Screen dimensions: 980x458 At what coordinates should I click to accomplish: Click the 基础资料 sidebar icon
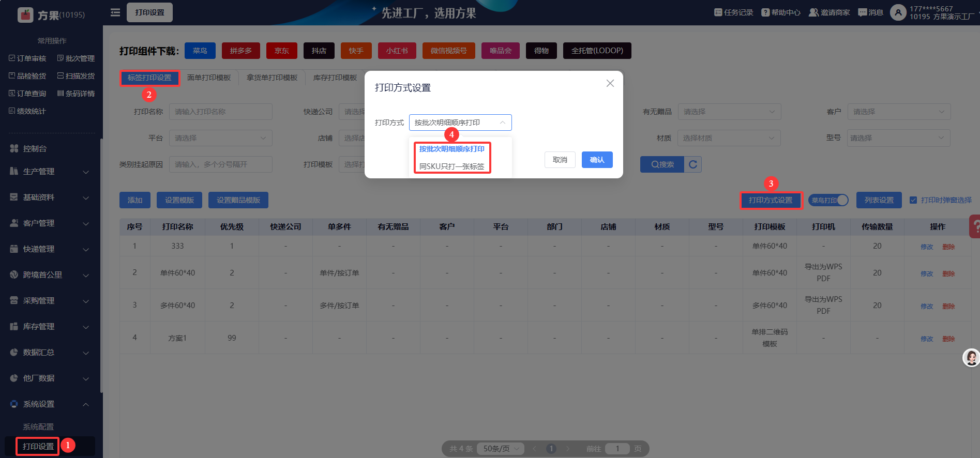click(x=14, y=197)
